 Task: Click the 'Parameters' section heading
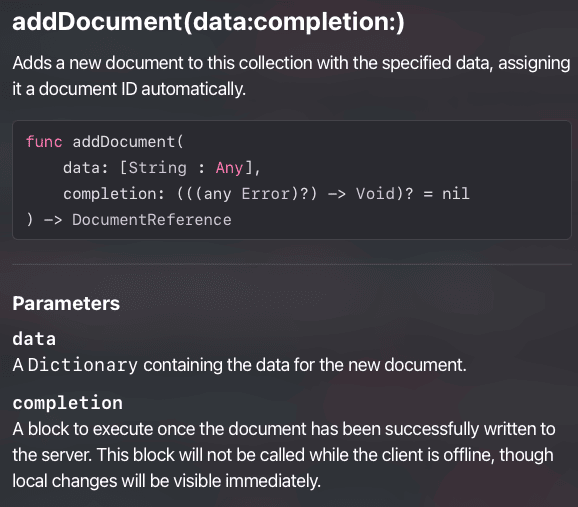pos(66,303)
